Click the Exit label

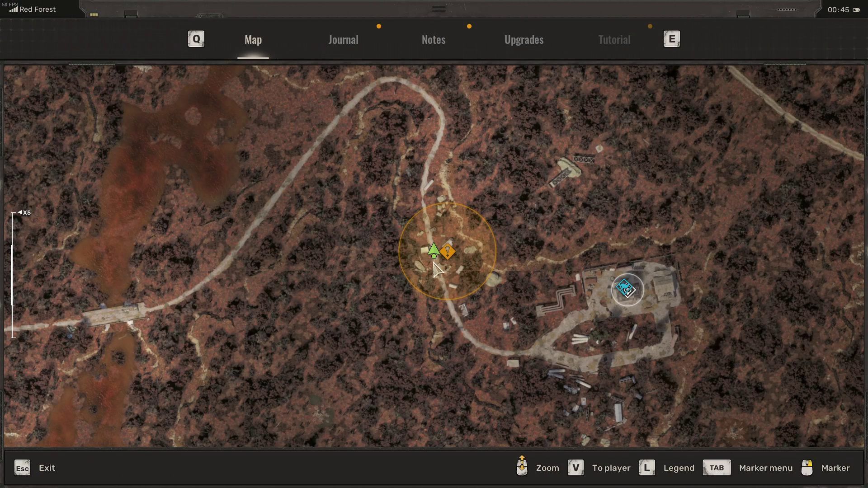point(47,468)
